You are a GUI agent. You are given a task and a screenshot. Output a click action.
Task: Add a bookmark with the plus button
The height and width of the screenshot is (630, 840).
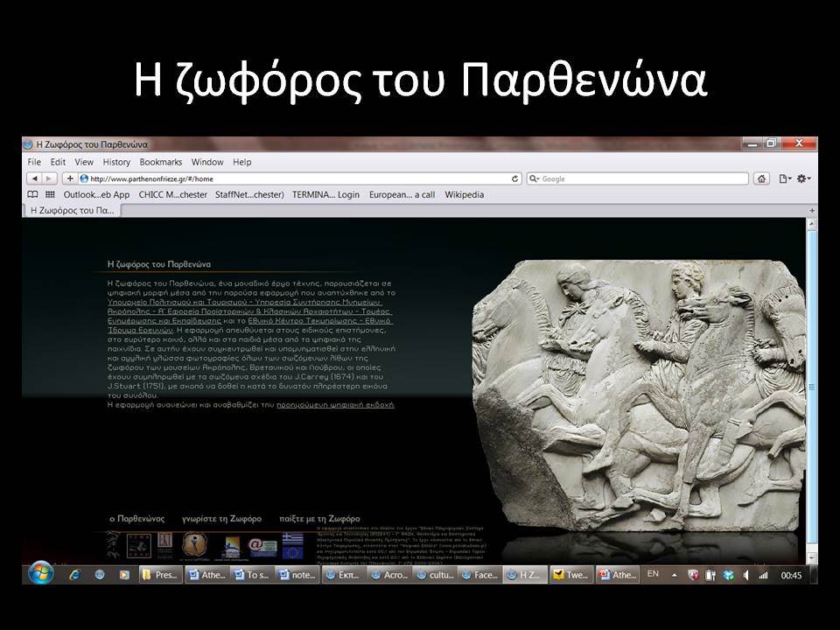(70, 178)
